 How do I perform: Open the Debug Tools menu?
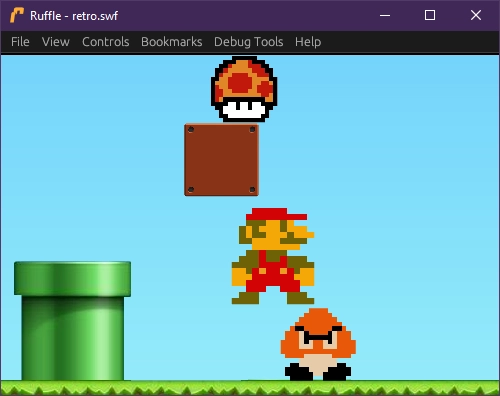pyautogui.click(x=249, y=42)
